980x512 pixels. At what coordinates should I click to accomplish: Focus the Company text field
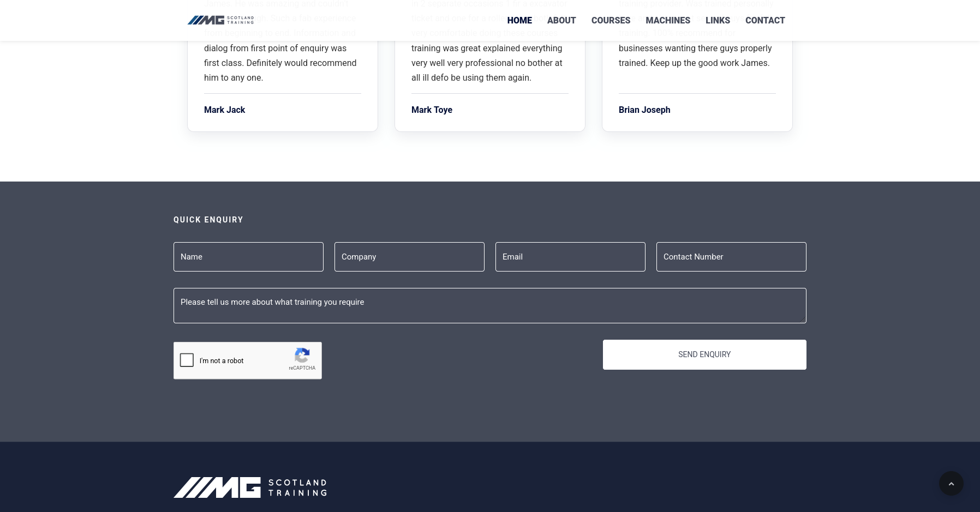(x=409, y=257)
